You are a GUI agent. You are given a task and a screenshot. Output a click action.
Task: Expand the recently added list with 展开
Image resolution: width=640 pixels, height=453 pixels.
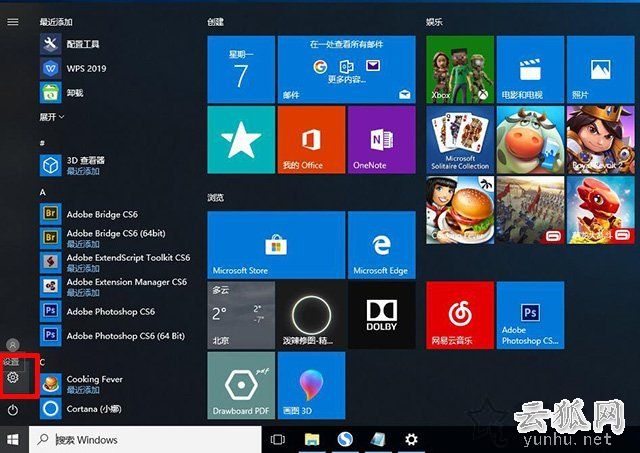coord(51,117)
